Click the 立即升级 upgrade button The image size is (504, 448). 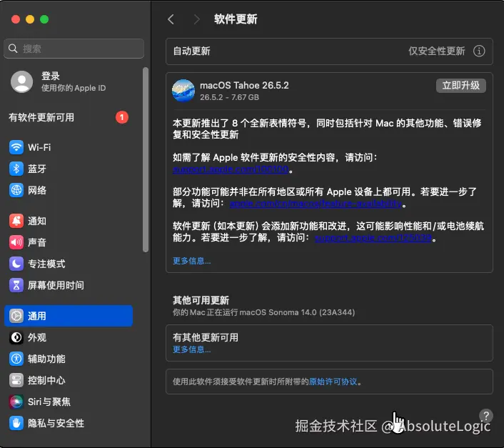pyautogui.click(x=460, y=86)
